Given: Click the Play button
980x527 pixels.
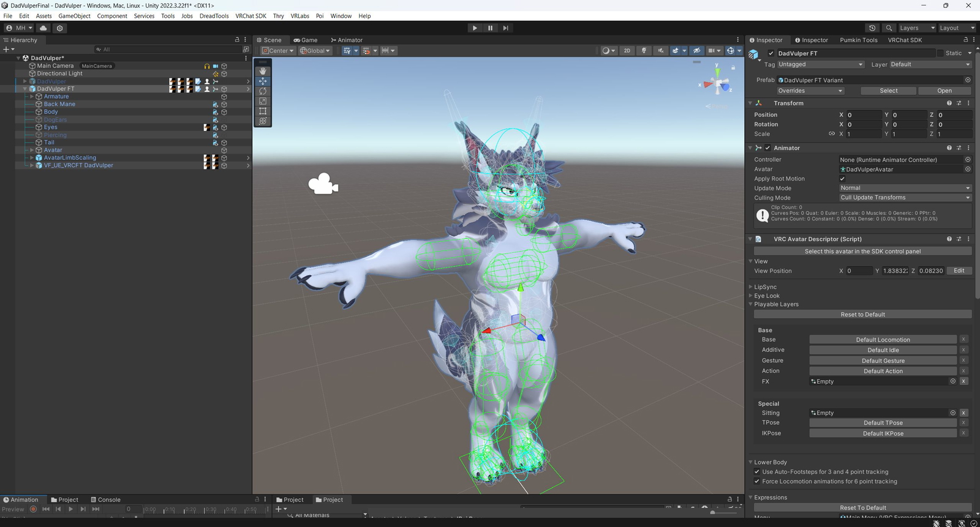Looking at the screenshot, I should (475, 28).
